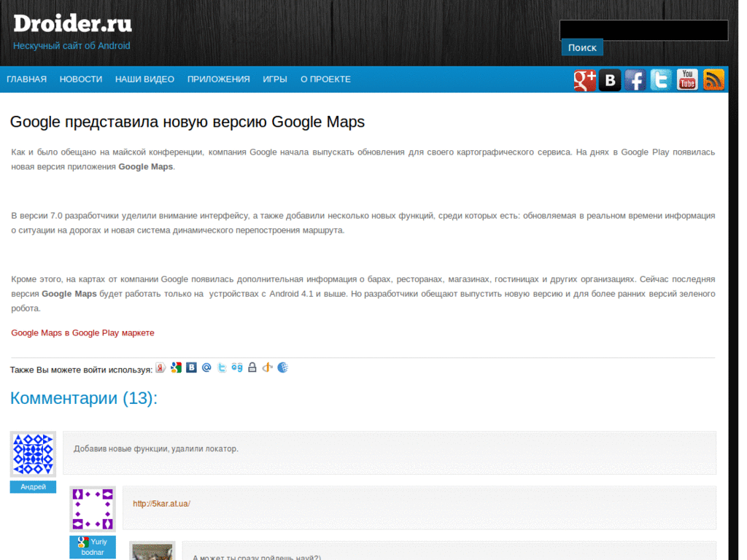Open the ИГРЫ menu item
Screen dimensions: 747x560
point(275,79)
